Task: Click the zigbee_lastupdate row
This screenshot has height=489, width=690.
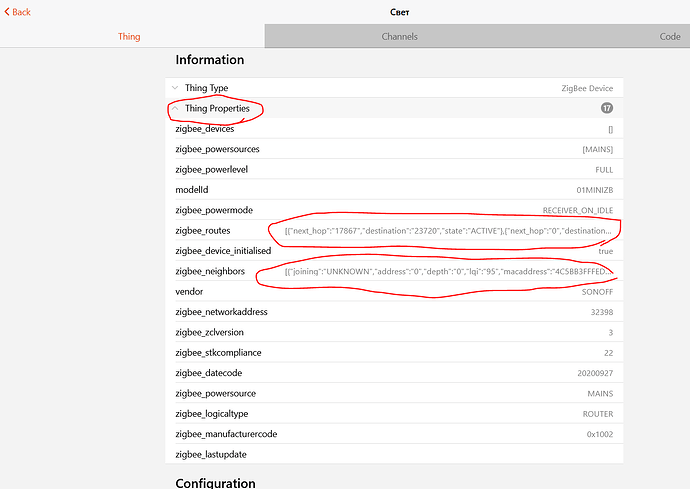Action: point(395,454)
